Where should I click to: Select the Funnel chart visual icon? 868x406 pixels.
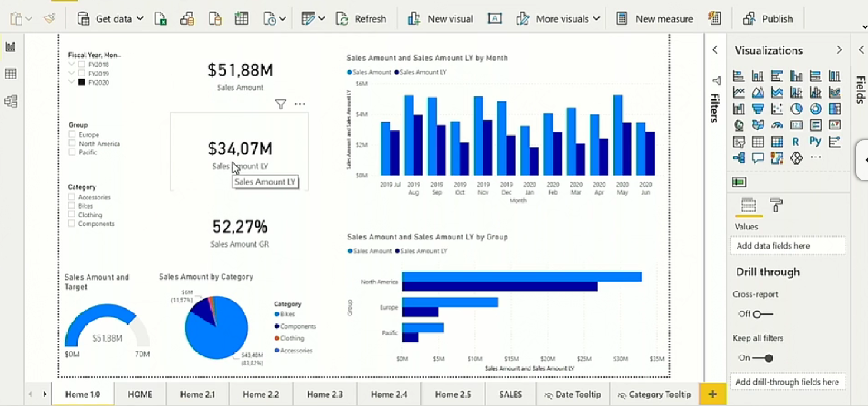coord(758,109)
